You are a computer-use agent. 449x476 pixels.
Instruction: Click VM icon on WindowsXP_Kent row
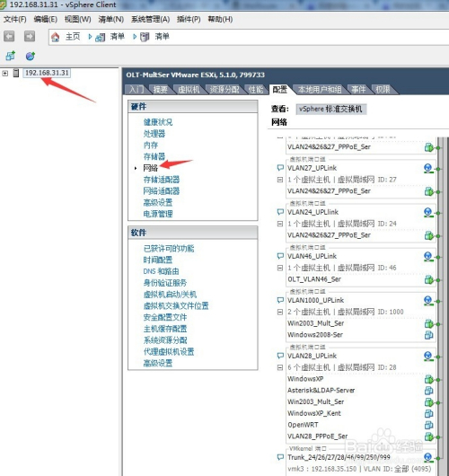coord(428,413)
